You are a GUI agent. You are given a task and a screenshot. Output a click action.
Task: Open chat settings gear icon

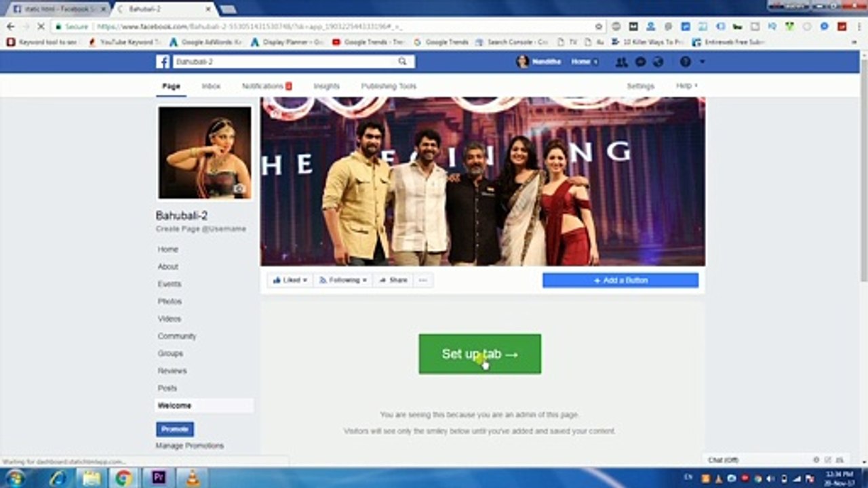(816, 460)
